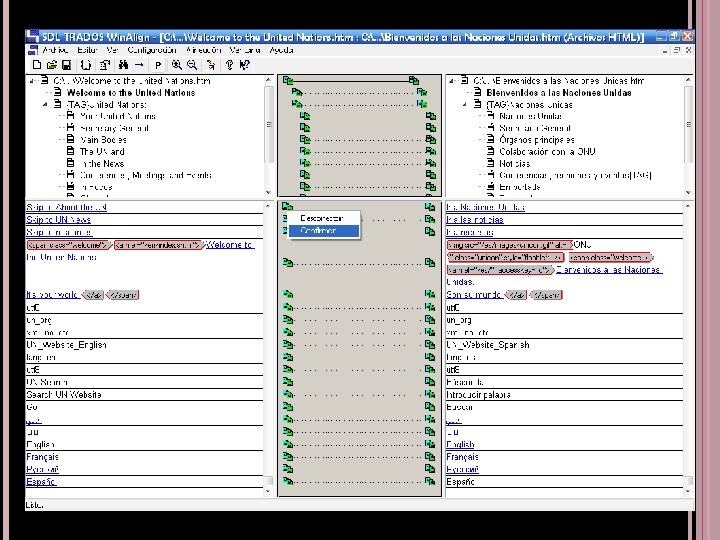Select 'Main Bodies' in the source tree
The width and height of the screenshot is (720, 540).
point(103,140)
